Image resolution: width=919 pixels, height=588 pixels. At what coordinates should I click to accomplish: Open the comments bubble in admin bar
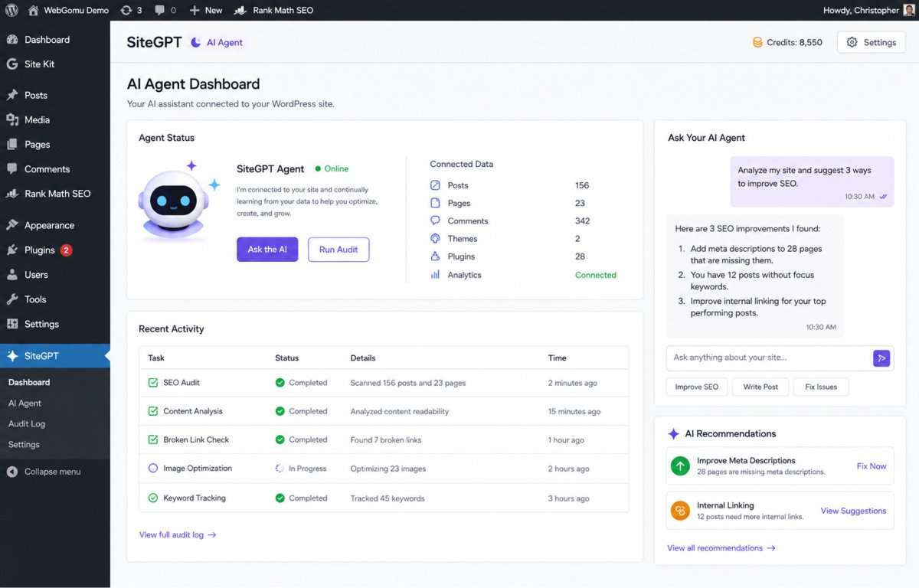click(x=159, y=10)
